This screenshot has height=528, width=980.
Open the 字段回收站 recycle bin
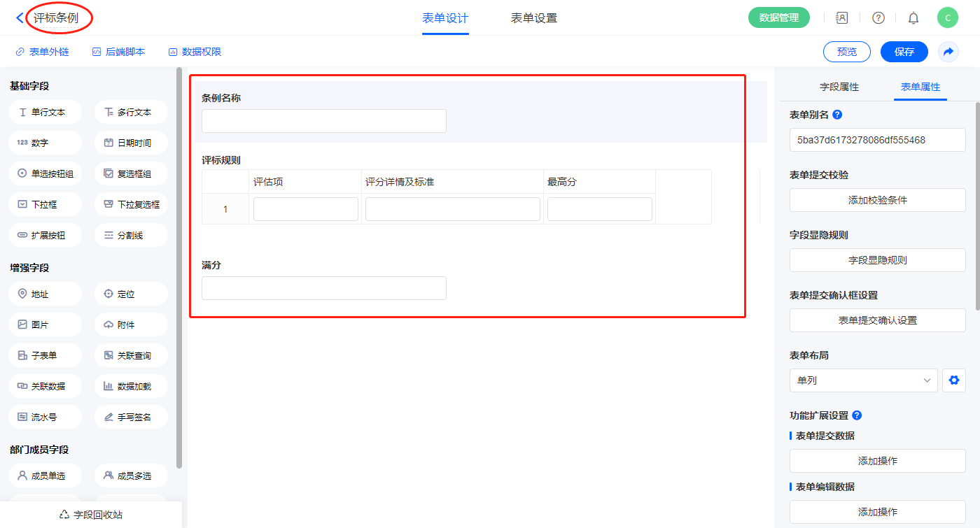(x=91, y=515)
